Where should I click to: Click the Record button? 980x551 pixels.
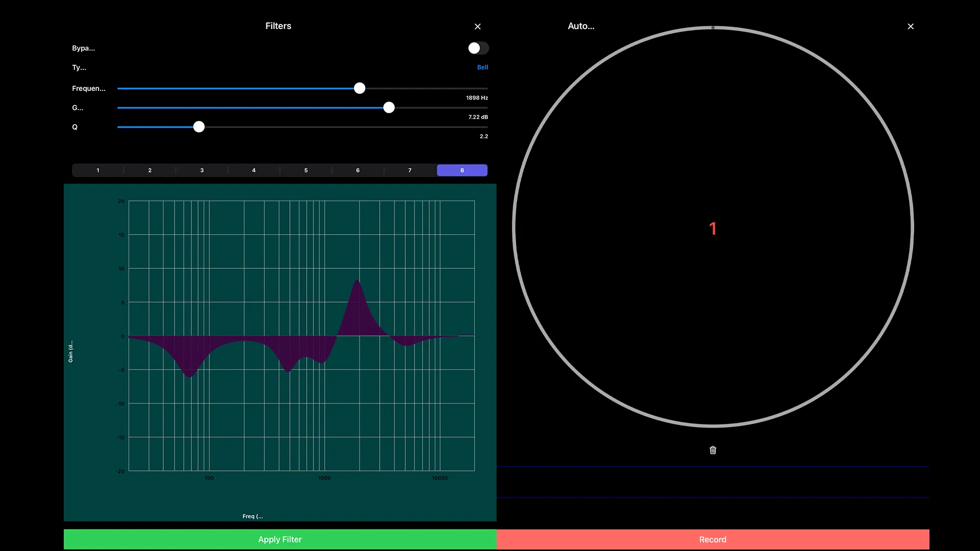[713, 539]
